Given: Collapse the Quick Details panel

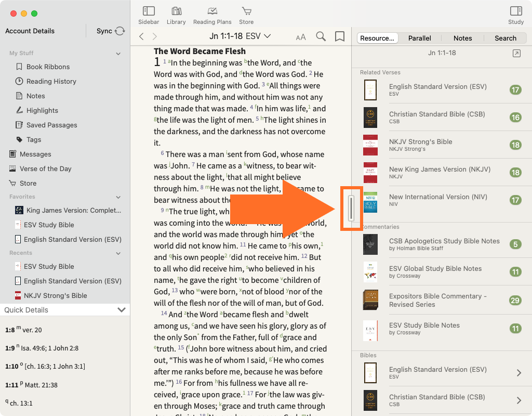Looking at the screenshot, I should (x=122, y=310).
